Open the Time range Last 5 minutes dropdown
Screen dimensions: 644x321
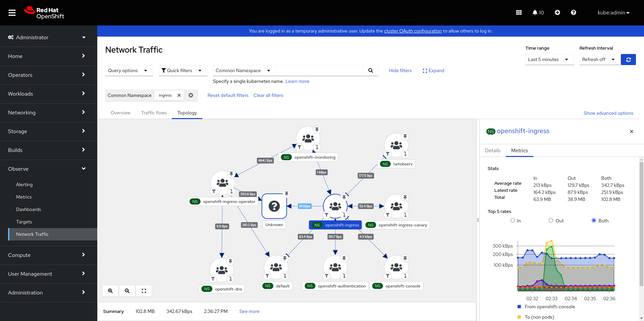pyautogui.click(x=549, y=59)
